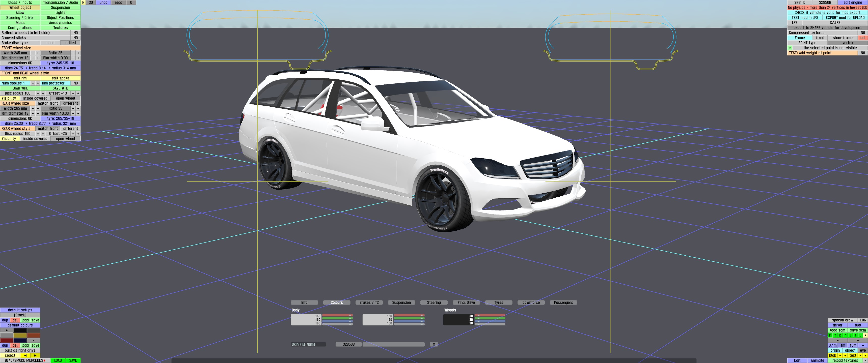Click the previous select arrow button
This screenshot has height=363, width=868.
point(25,355)
